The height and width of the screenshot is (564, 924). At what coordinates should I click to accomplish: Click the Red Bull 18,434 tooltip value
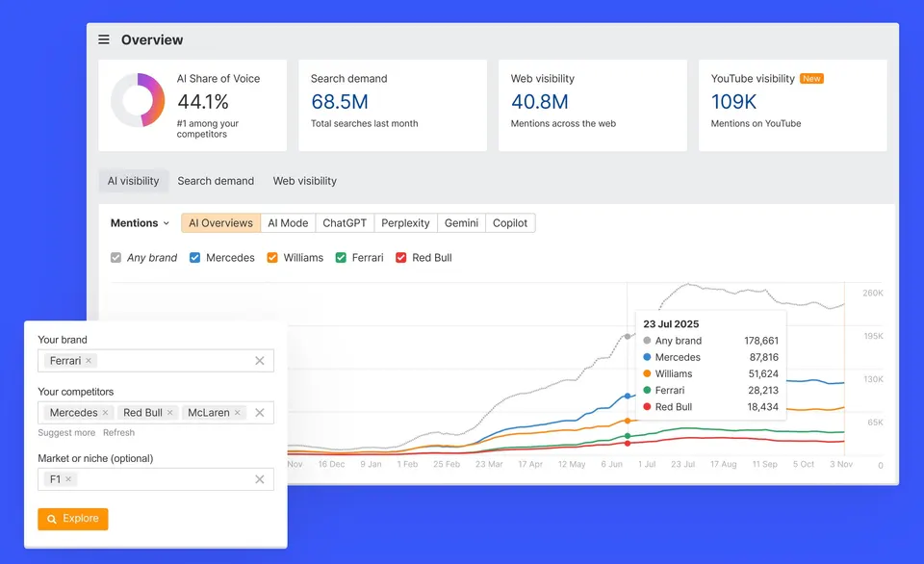click(763, 407)
